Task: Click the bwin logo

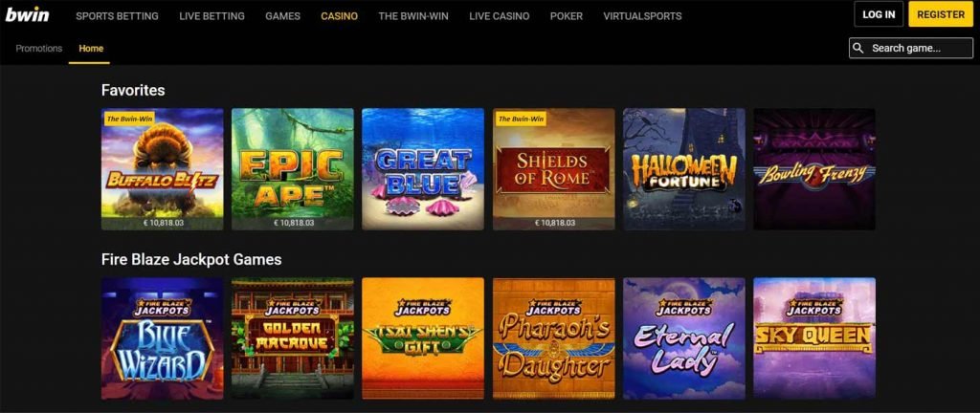Action: click(x=28, y=15)
